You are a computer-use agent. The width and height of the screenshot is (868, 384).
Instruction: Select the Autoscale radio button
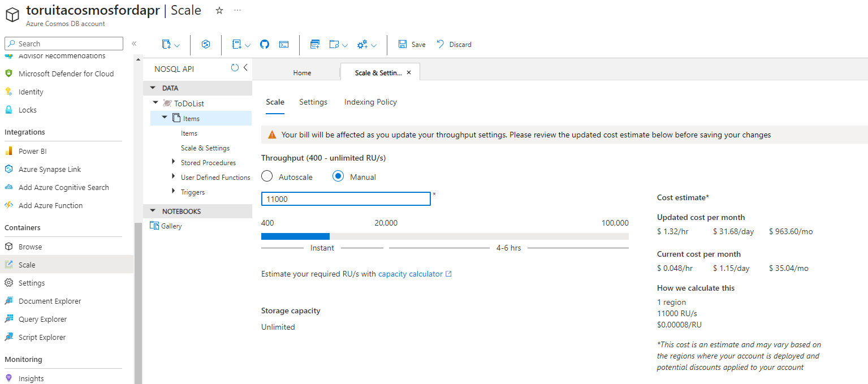[267, 176]
